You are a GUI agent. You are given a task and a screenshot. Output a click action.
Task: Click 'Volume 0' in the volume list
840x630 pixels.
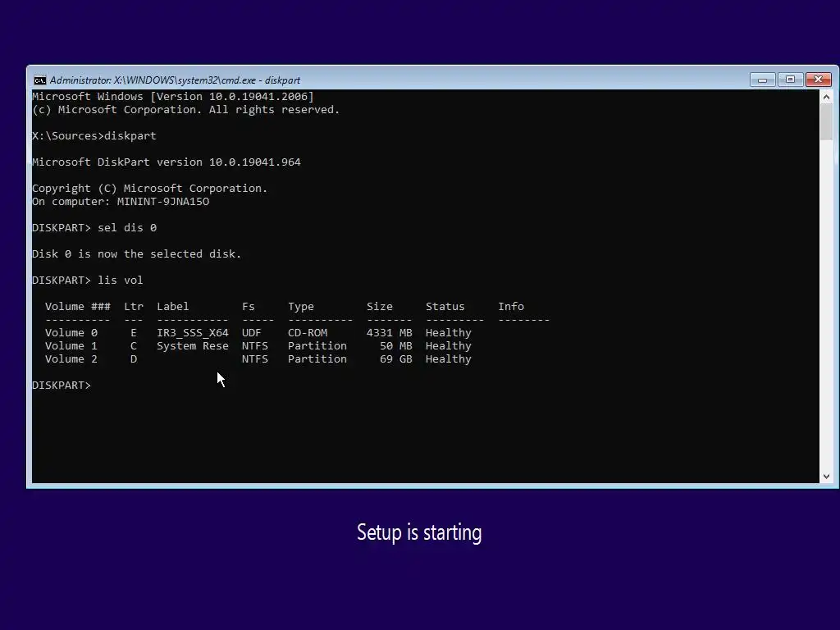click(71, 333)
